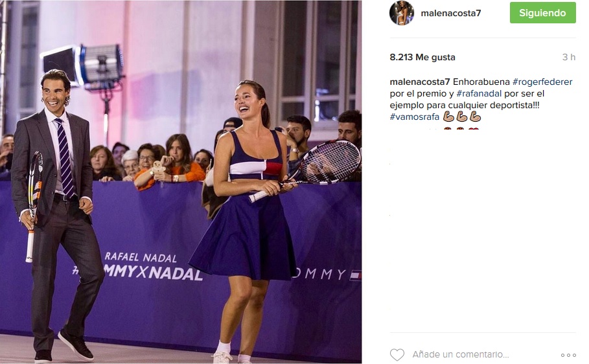Click the last flexed biceps emoji
The height and width of the screenshot is (364, 589).
(x=475, y=117)
